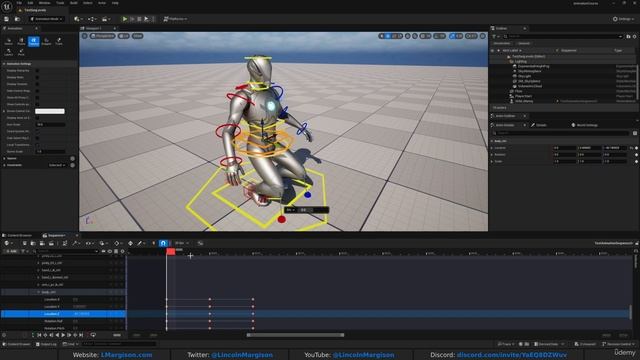640x360 pixels.
Task: Click the Show button in viewport toolbar
Action: 138,36
